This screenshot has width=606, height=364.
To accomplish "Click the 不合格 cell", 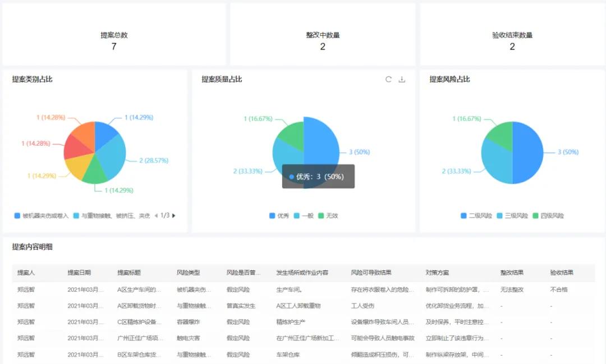I will pos(559,289).
